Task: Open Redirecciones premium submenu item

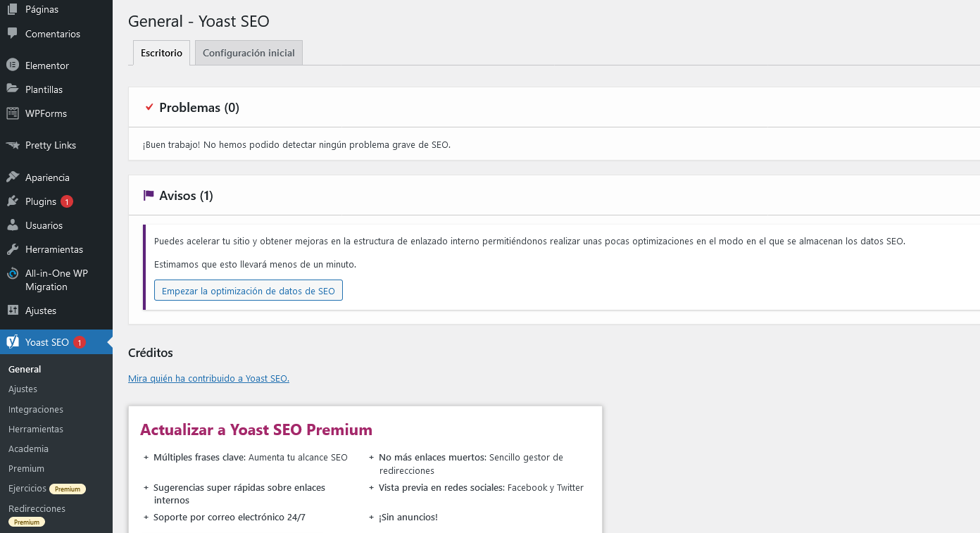Action: click(37, 508)
